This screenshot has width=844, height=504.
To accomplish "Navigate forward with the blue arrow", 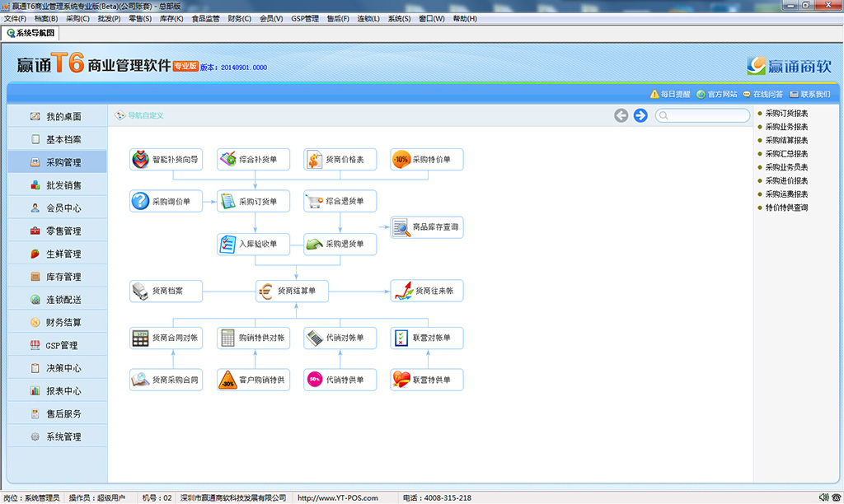I will pos(640,115).
